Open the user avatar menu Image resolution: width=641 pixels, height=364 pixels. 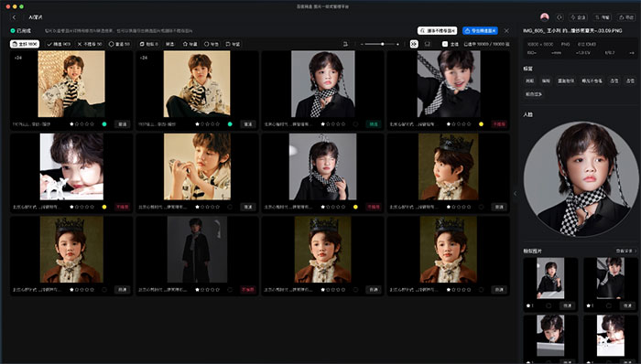pos(545,17)
